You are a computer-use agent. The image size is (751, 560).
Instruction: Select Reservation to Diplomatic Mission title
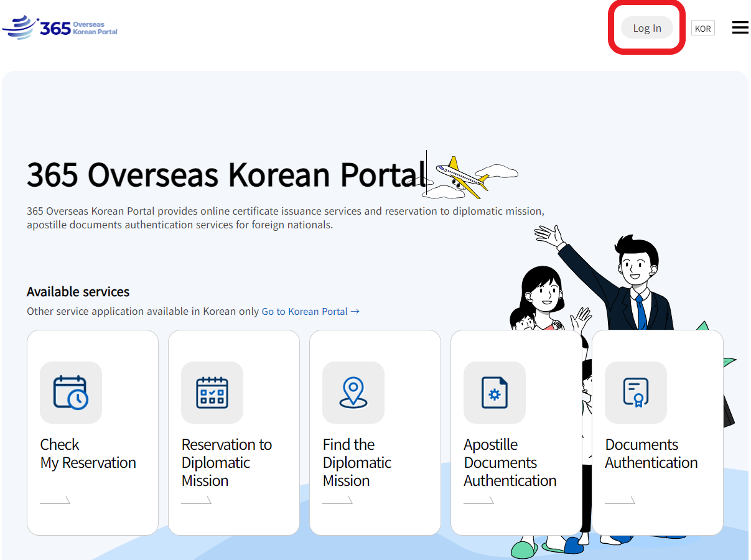click(x=226, y=462)
